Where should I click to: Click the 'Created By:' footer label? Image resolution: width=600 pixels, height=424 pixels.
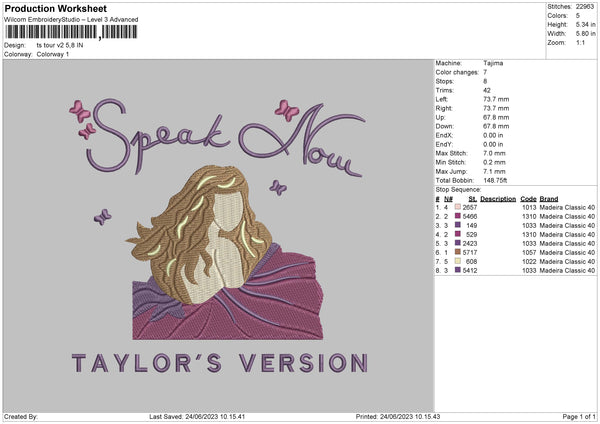(21, 417)
